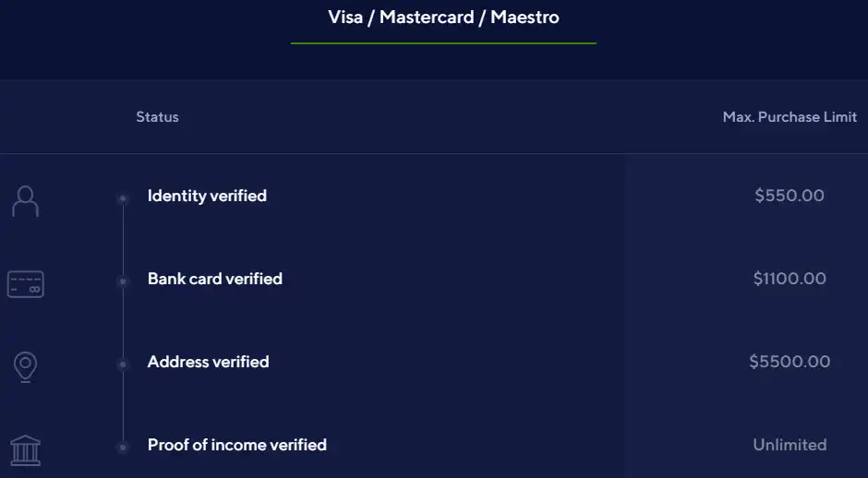Screen dimensions: 868x478
Task: Click the Identity verified label
Action: click(x=207, y=196)
